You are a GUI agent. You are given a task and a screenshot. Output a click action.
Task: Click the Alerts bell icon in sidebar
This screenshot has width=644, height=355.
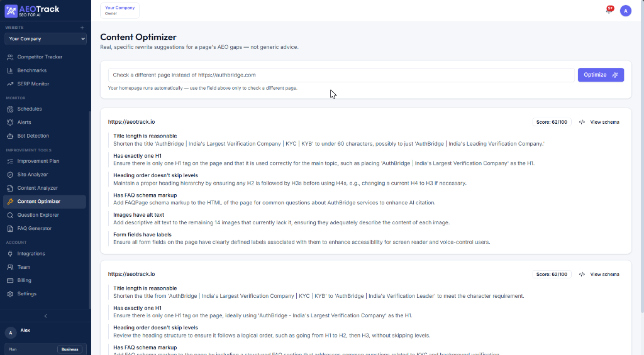(10, 123)
